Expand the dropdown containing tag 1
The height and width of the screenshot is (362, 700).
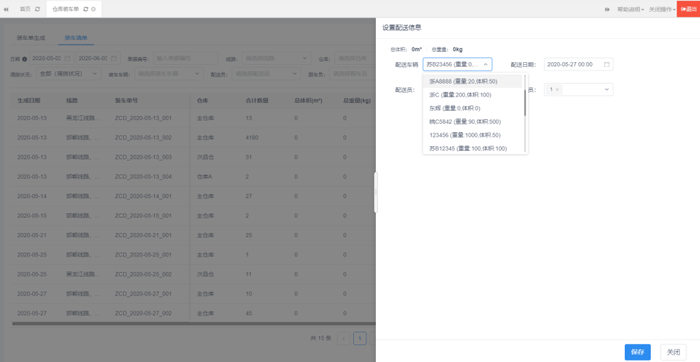point(607,89)
